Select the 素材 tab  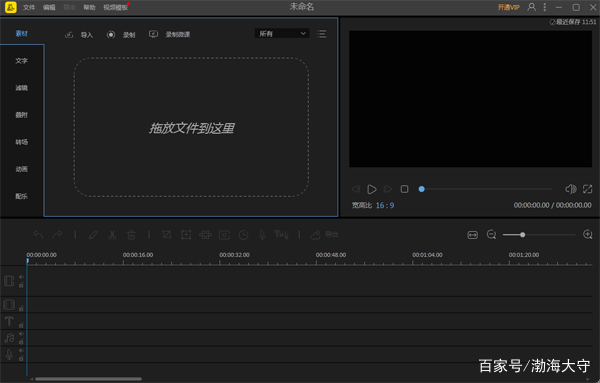[x=21, y=34]
